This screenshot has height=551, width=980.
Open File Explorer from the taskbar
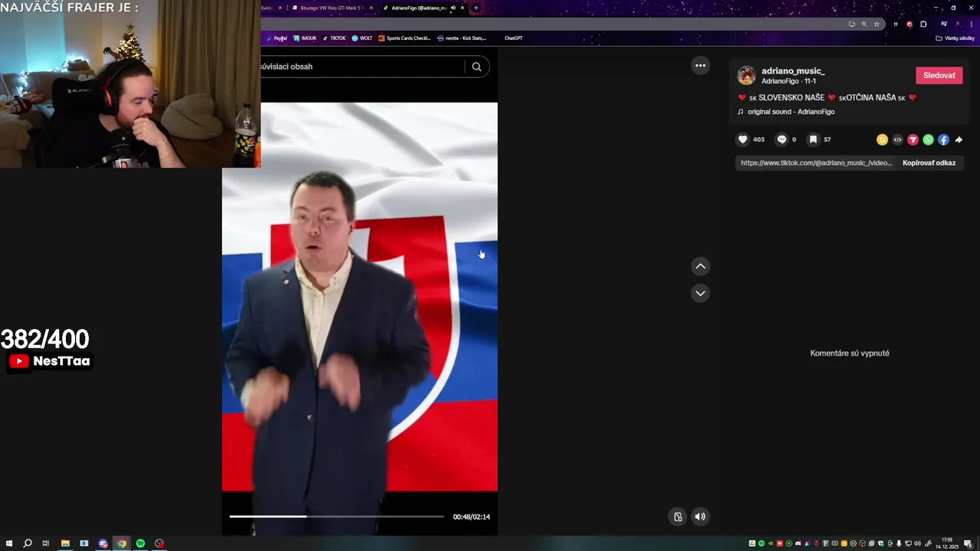(65, 543)
